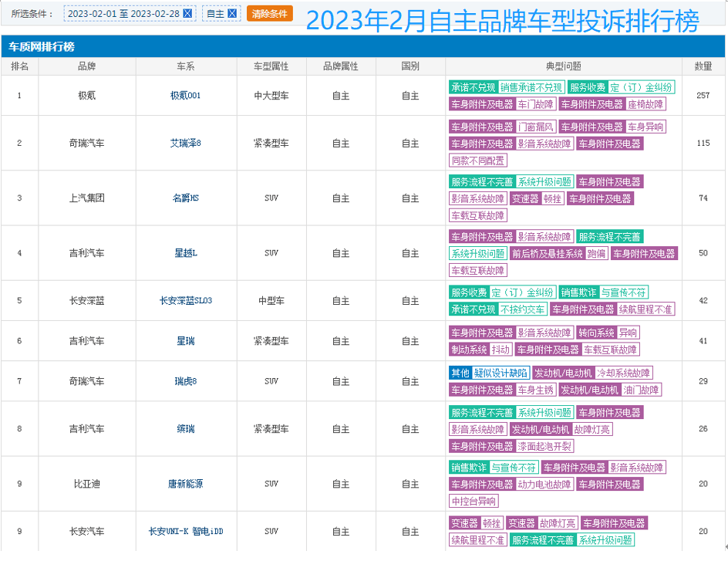The width and height of the screenshot is (728, 561).
Task: Select the blue 其他 tag
Action: tap(460, 373)
